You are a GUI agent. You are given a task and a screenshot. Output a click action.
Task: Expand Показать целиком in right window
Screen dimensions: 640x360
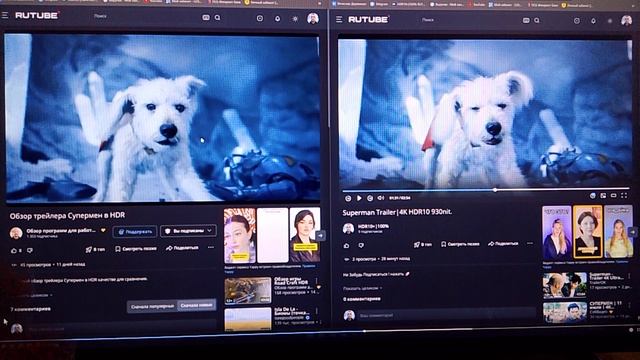tap(362, 288)
